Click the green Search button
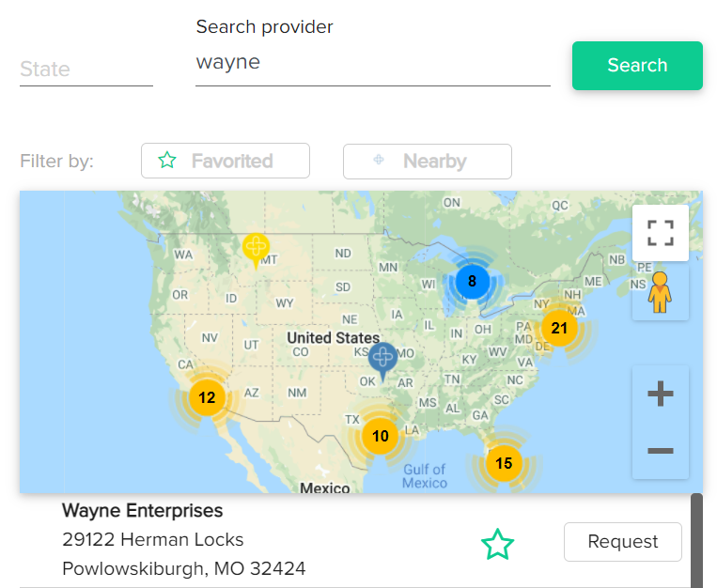Screen dimensions: 717x588 637,66
